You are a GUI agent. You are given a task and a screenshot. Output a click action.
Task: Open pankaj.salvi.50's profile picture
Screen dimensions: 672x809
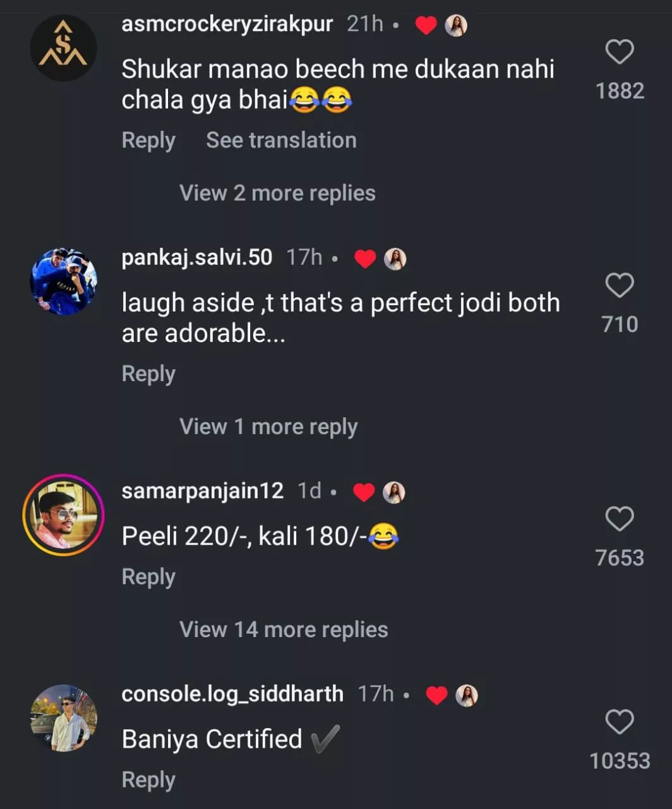[63, 281]
